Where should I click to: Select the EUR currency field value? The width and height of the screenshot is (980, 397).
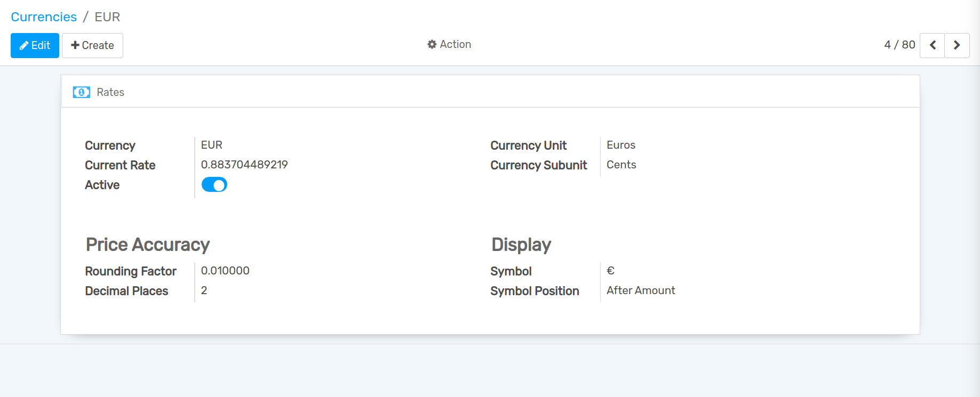(x=211, y=145)
